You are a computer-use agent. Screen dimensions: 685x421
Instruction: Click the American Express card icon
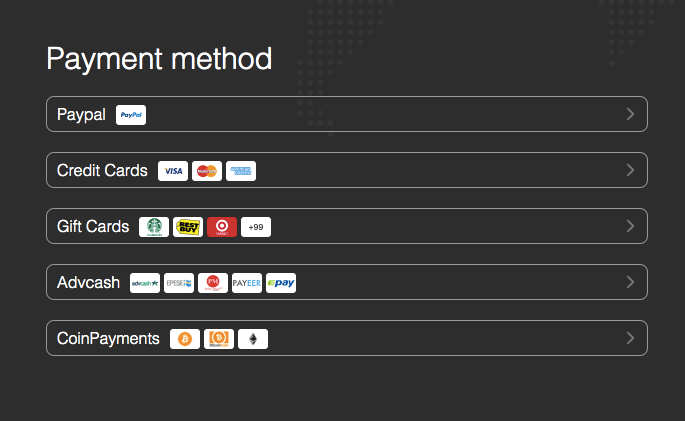241,171
